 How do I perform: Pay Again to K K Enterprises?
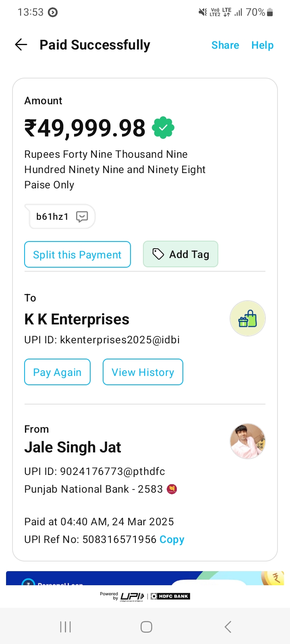(57, 372)
